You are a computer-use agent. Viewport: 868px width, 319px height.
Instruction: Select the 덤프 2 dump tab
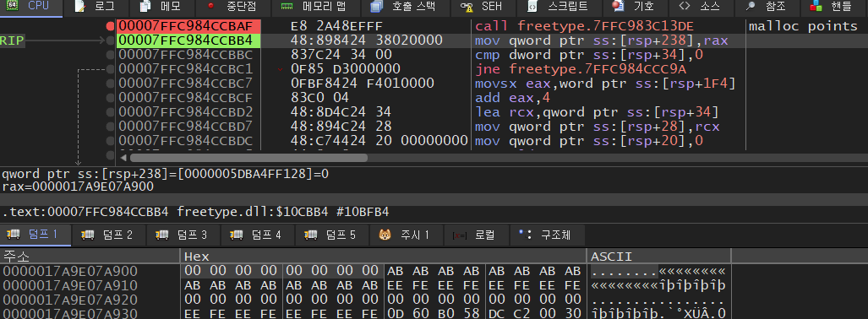pyautogui.click(x=110, y=235)
